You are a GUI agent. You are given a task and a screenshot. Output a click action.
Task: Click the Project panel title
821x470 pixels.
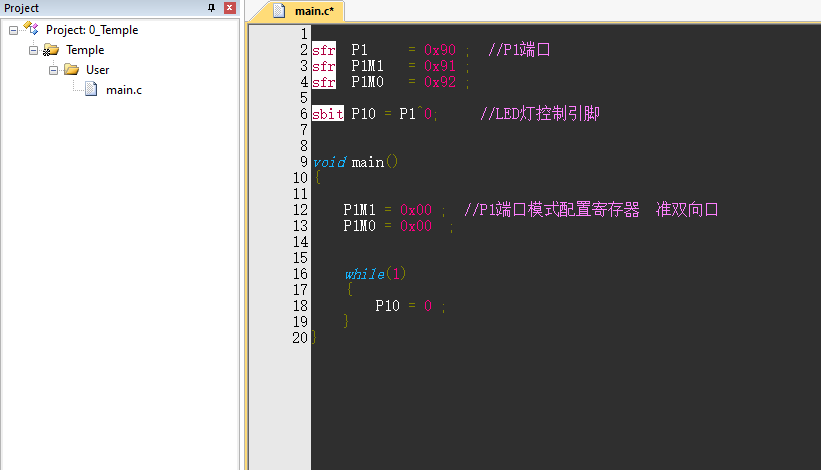pos(21,8)
